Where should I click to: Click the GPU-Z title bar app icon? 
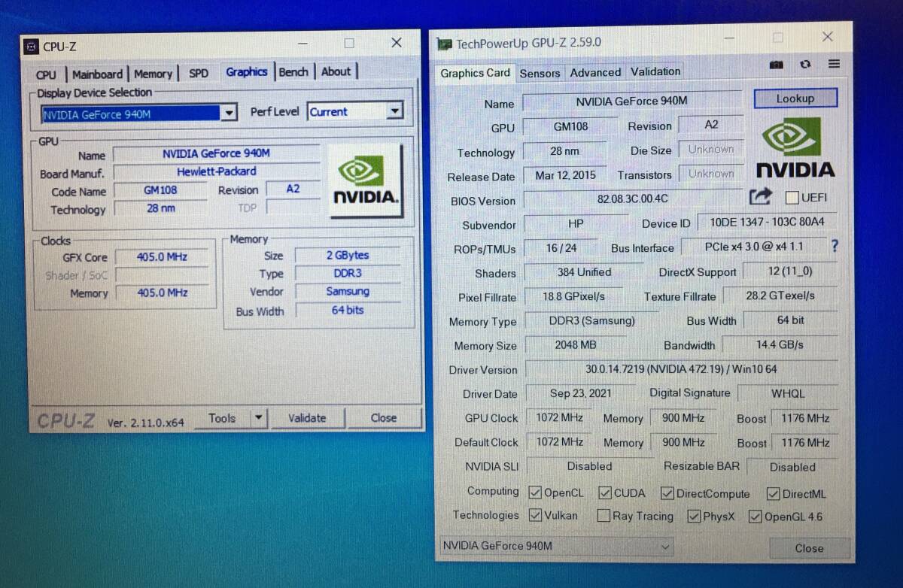445,44
